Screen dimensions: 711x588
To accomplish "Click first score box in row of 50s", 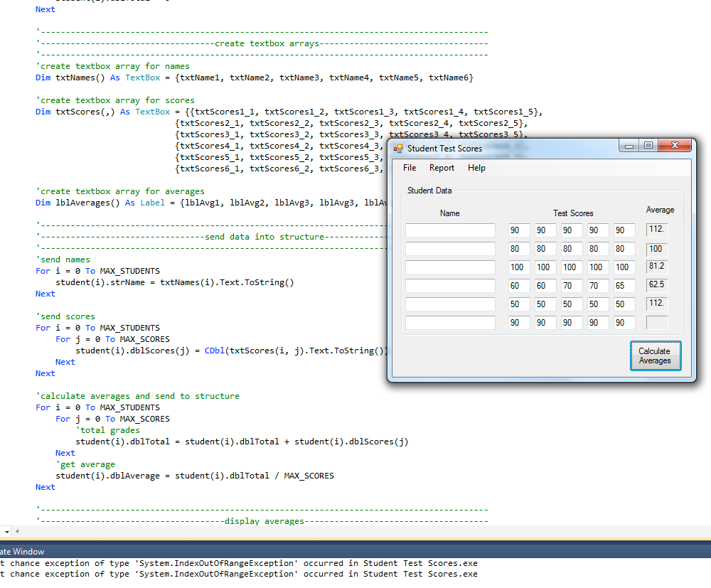I will pos(519,304).
